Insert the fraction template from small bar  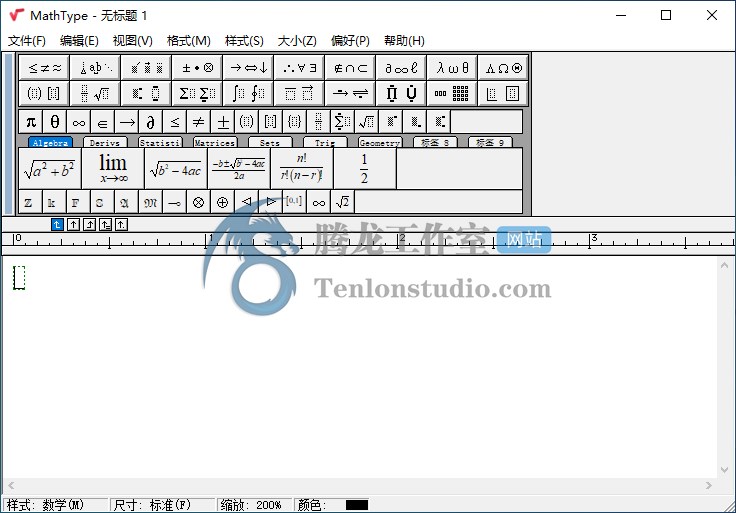(x=319, y=122)
